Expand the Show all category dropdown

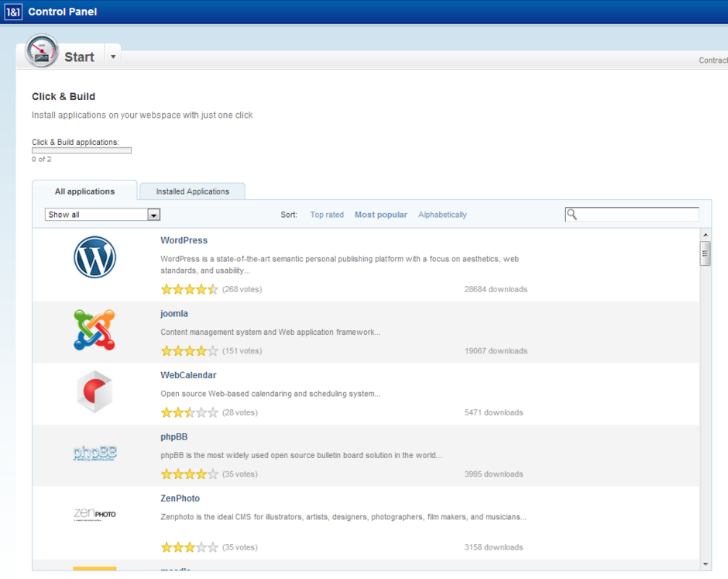point(102,215)
